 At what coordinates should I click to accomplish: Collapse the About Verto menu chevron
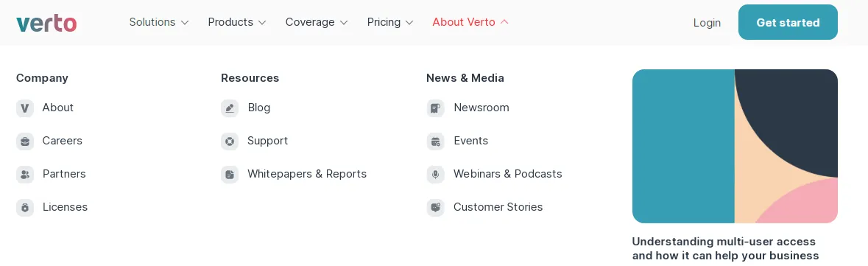[x=504, y=22]
